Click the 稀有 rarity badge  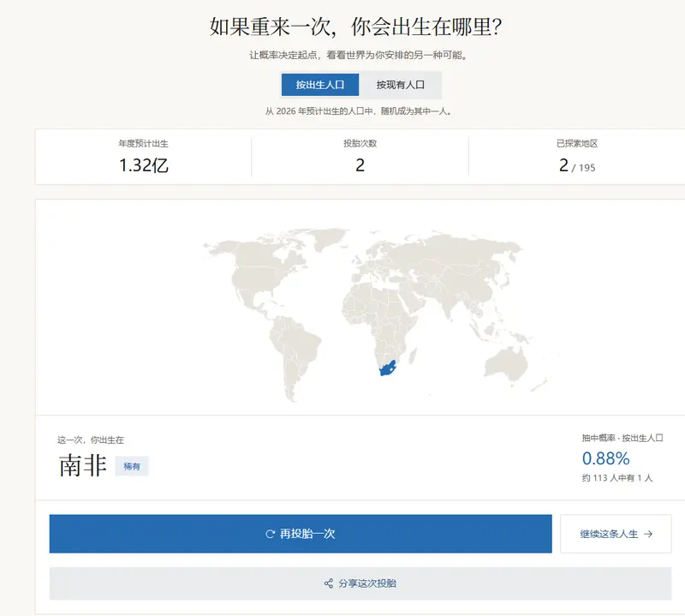(x=132, y=466)
